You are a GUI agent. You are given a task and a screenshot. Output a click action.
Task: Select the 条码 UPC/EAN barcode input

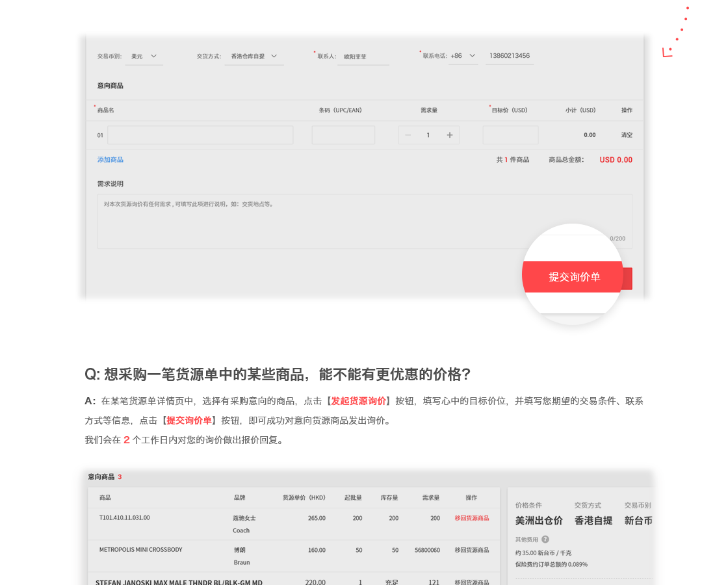[343, 135]
